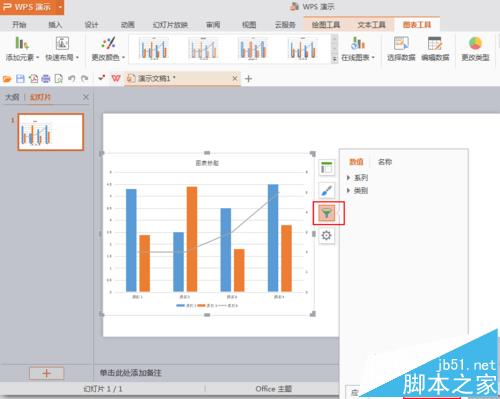Click the chart legend below the bars

207,305
